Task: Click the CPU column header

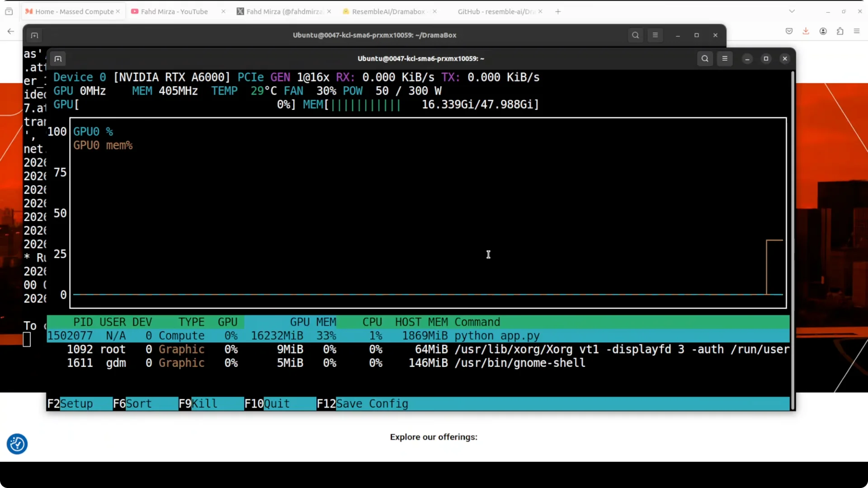Action: coord(372,322)
